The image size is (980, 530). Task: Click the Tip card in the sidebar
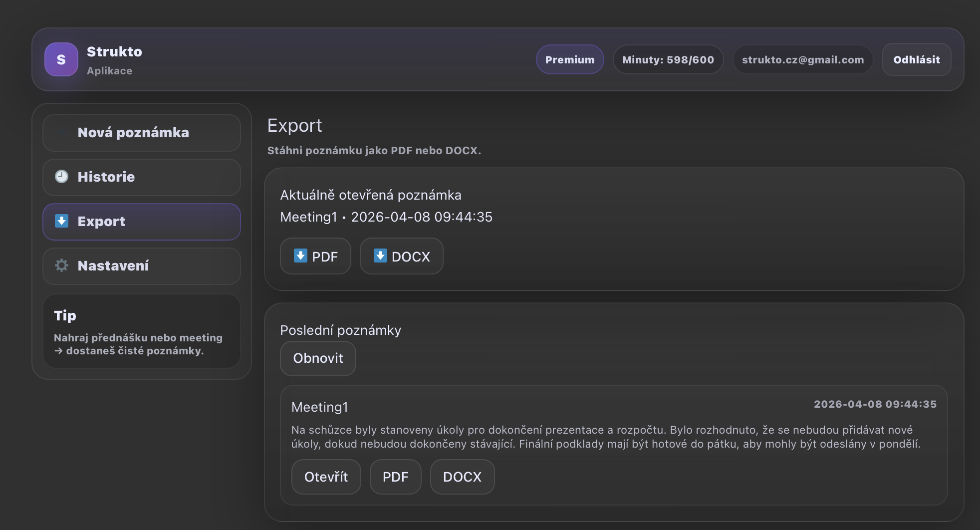tap(142, 331)
